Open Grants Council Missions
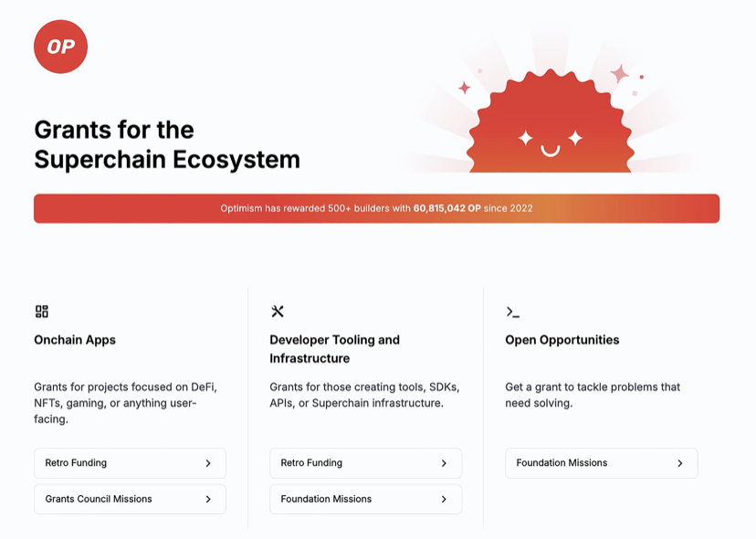 (130, 499)
